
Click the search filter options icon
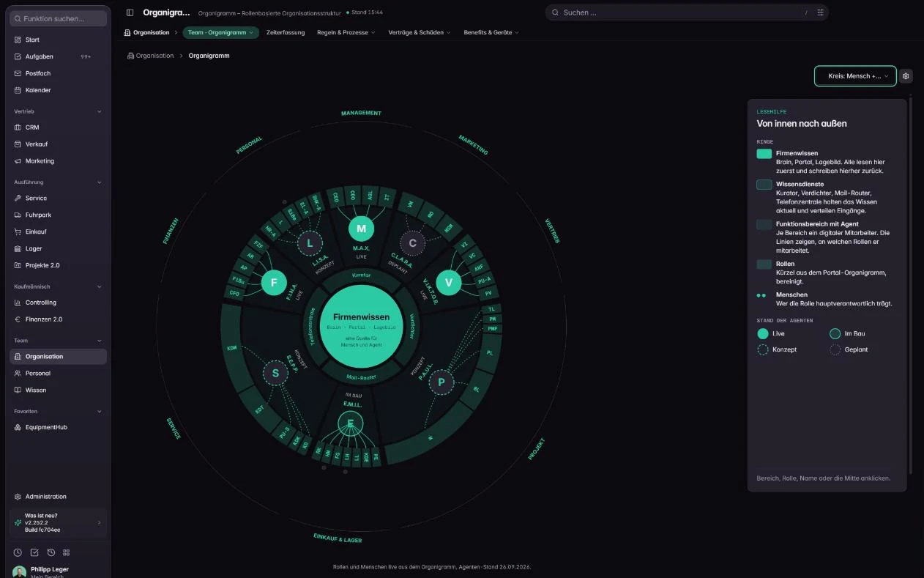coord(820,12)
